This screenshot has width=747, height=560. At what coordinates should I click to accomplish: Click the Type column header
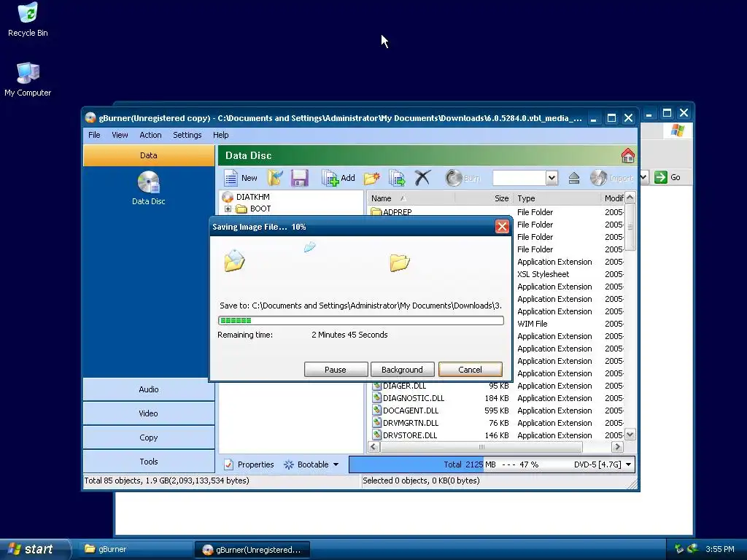[x=557, y=198]
